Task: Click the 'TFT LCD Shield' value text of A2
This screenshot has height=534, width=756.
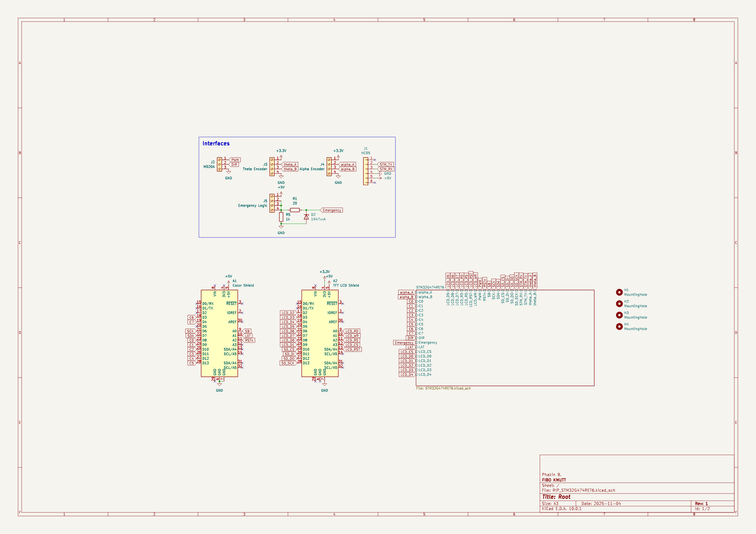Action: click(x=346, y=286)
